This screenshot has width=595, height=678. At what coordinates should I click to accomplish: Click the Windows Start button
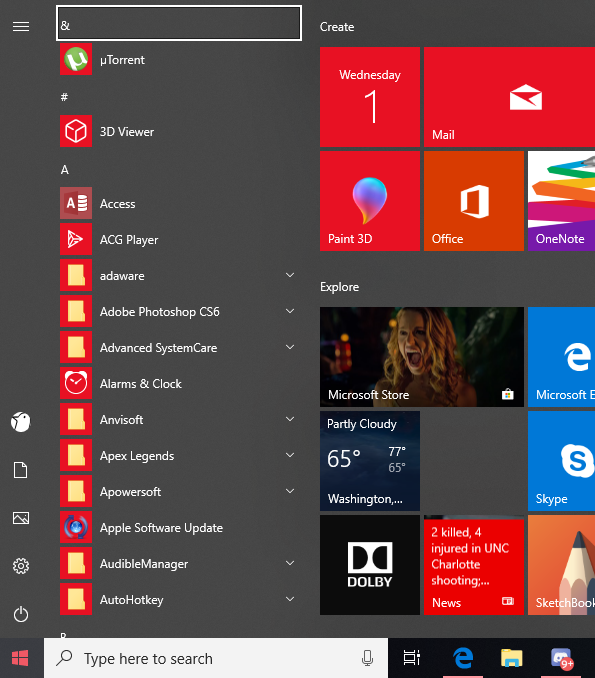tap(20, 658)
